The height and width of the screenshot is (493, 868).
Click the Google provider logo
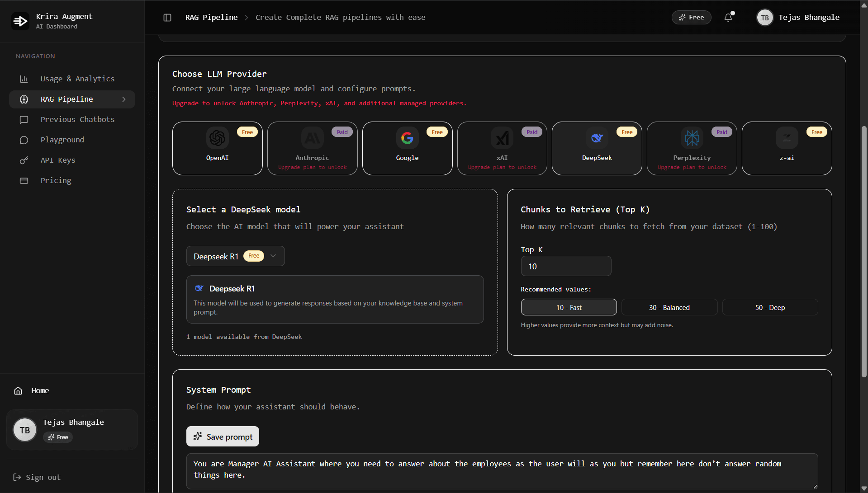(x=407, y=138)
